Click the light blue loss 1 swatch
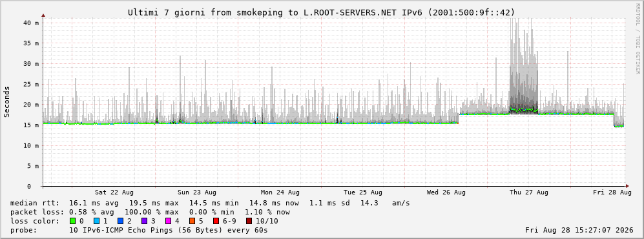 [96, 221]
